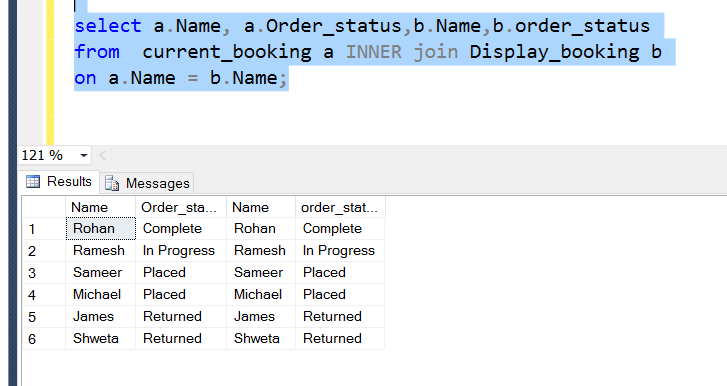Click the join keyword in the query
This screenshot has width=727, height=386.
pos(435,52)
